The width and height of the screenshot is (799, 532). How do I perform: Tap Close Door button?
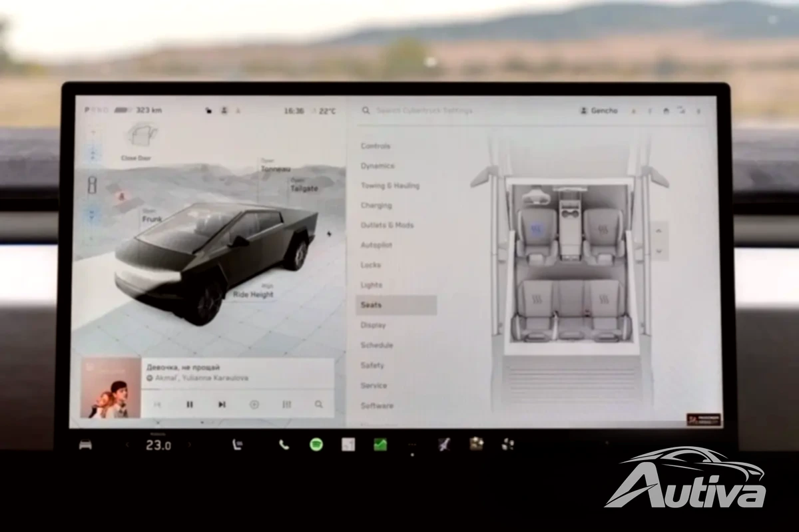(137, 141)
